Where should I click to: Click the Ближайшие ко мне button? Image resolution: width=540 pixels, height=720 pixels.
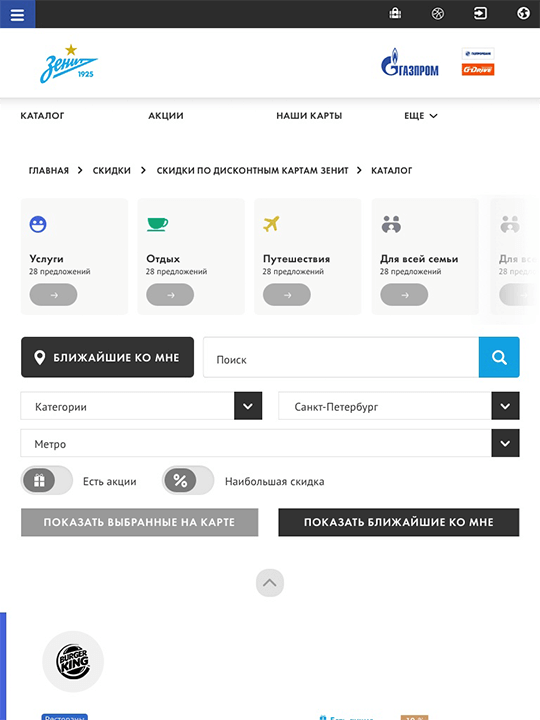point(107,357)
